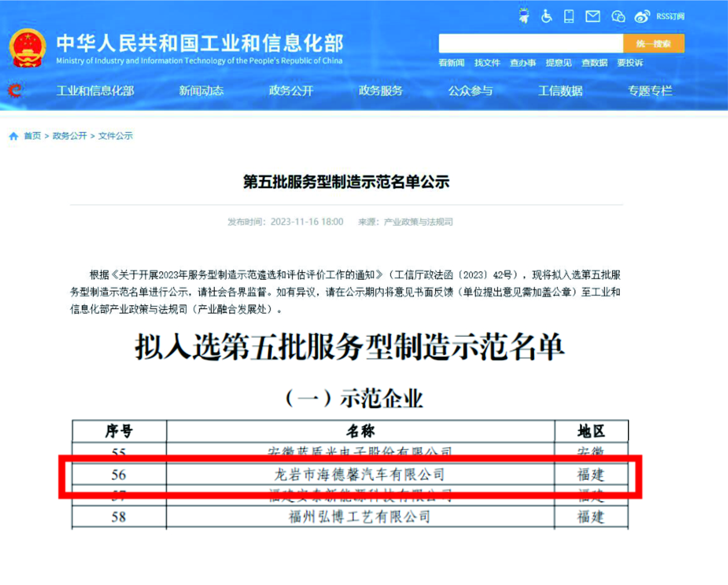Click the home icon in breadcrumb

pos(14,136)
